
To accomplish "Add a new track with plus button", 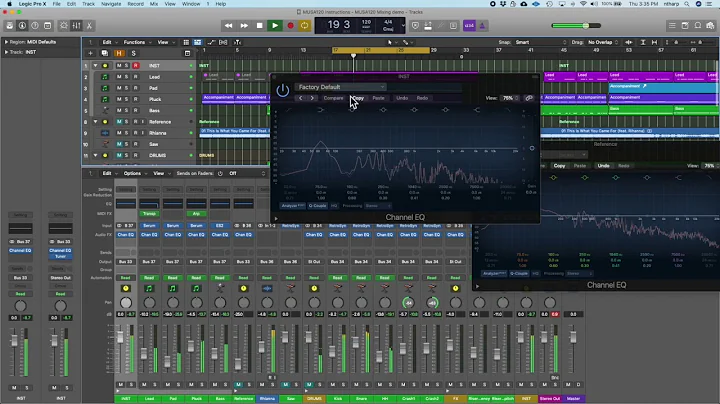I will click(x=90, y=53).
